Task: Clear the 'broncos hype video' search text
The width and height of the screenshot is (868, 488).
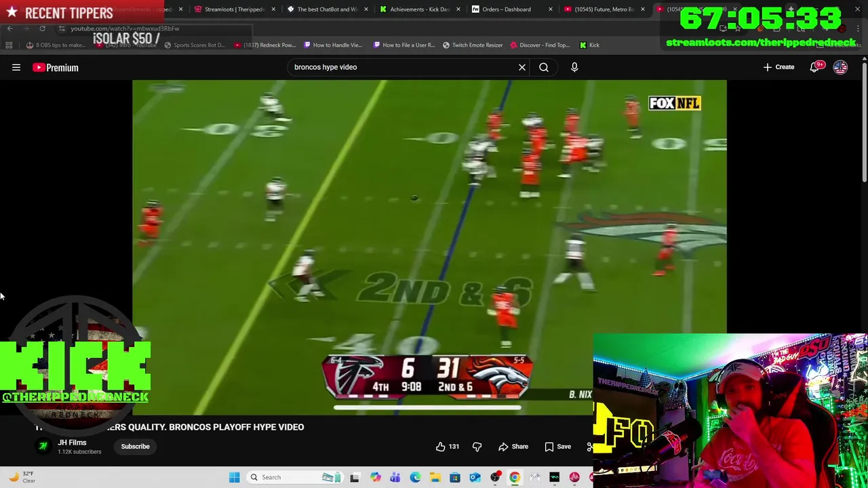Action: pyautogui.click(x=522, y=67)
